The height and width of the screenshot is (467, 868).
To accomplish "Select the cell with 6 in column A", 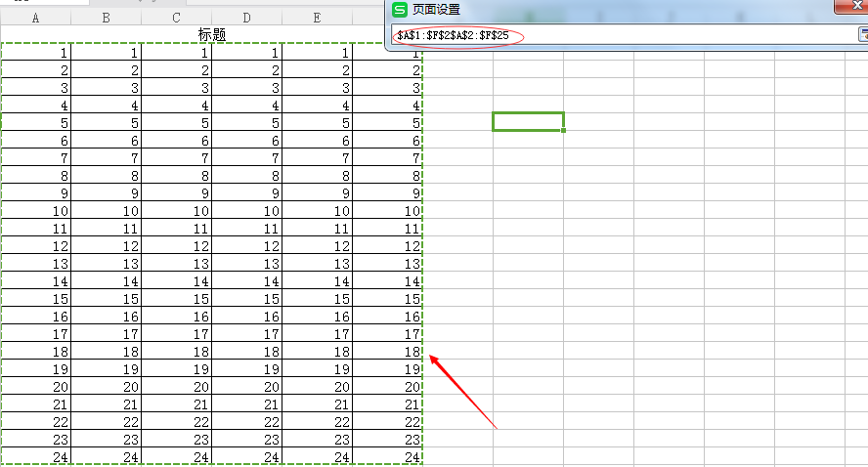I will (x=36, y=141).
